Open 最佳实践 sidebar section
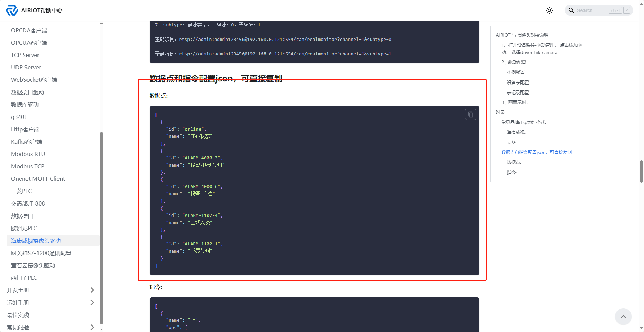The width and height of the screenshot is (644, 332). pos(18,315)
